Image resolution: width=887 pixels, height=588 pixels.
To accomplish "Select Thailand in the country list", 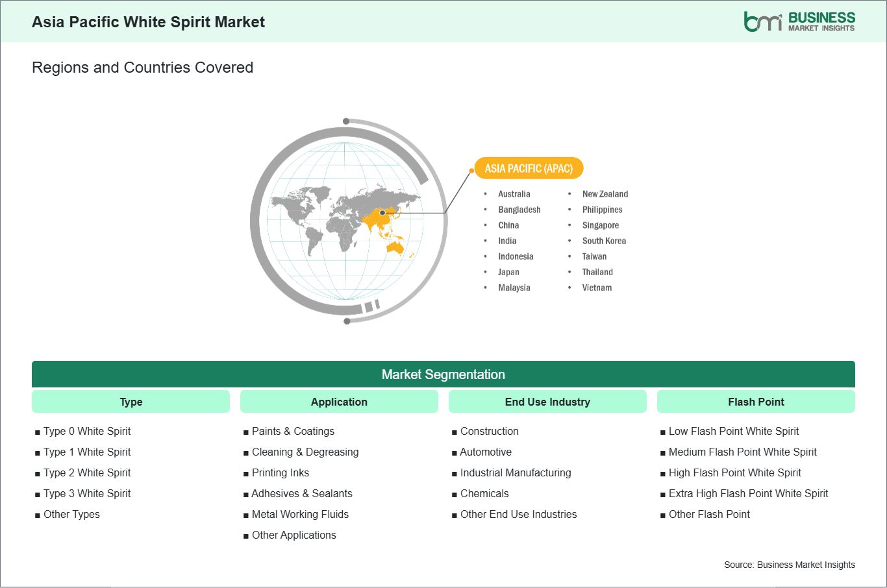I will tap(597, 272).
